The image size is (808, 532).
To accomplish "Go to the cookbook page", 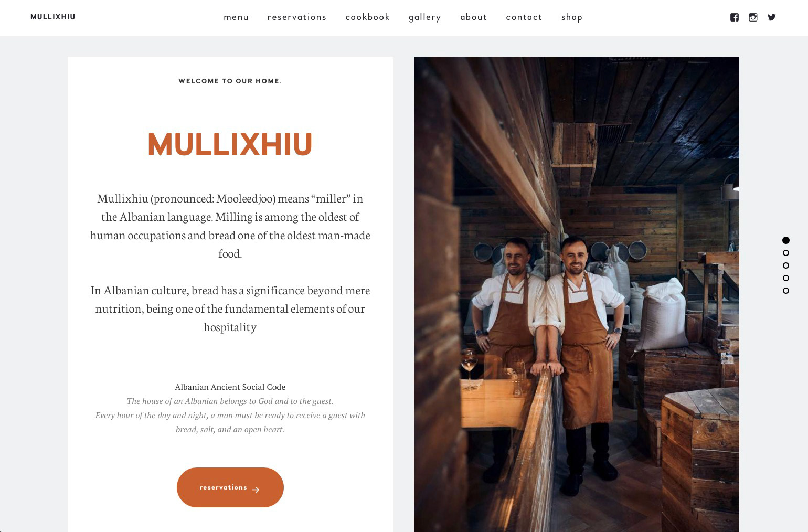I will click(x=368, y=17).
